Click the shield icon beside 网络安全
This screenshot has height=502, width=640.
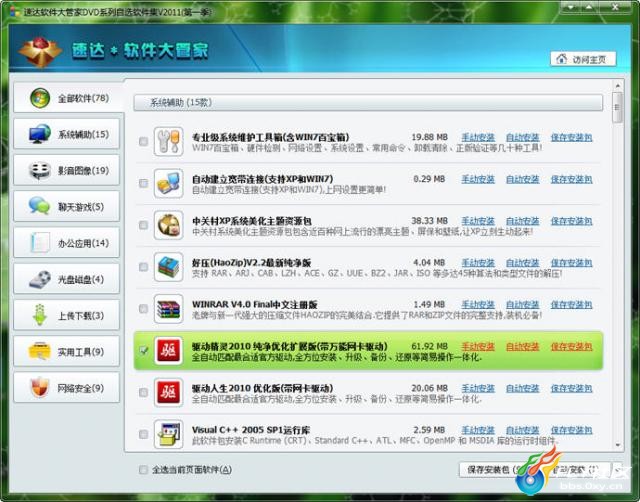tap(40, 387)
